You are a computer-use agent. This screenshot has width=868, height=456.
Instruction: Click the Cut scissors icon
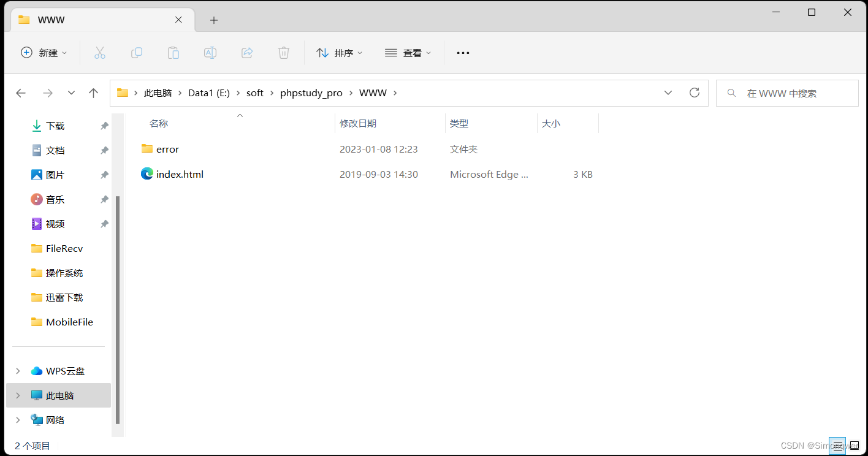100,53
